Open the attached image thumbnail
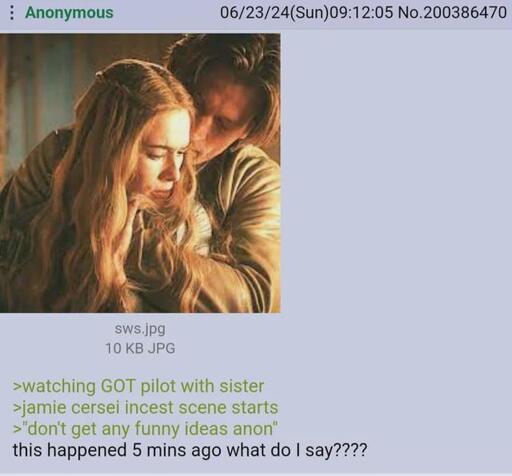The image size is (512, 476). point(140,173)
